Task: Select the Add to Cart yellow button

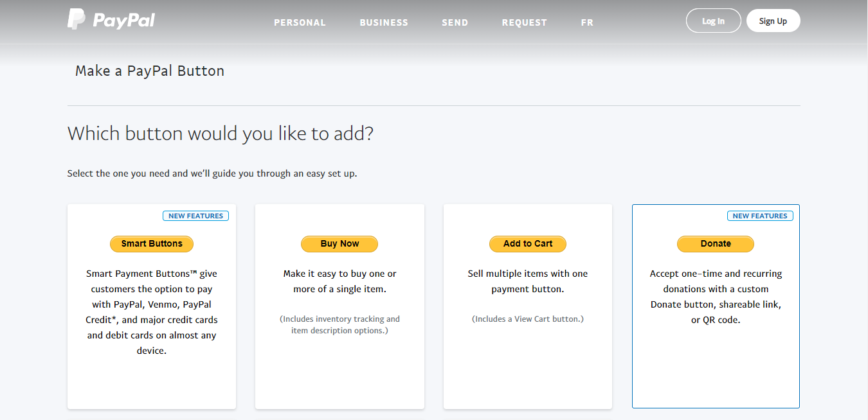Action: [528, 244]
